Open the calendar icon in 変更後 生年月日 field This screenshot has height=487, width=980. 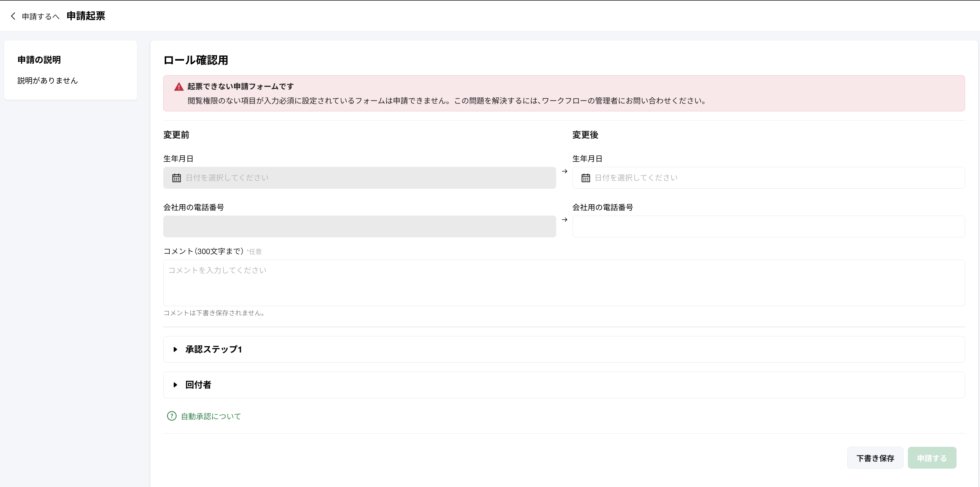(x=585, y=177)
